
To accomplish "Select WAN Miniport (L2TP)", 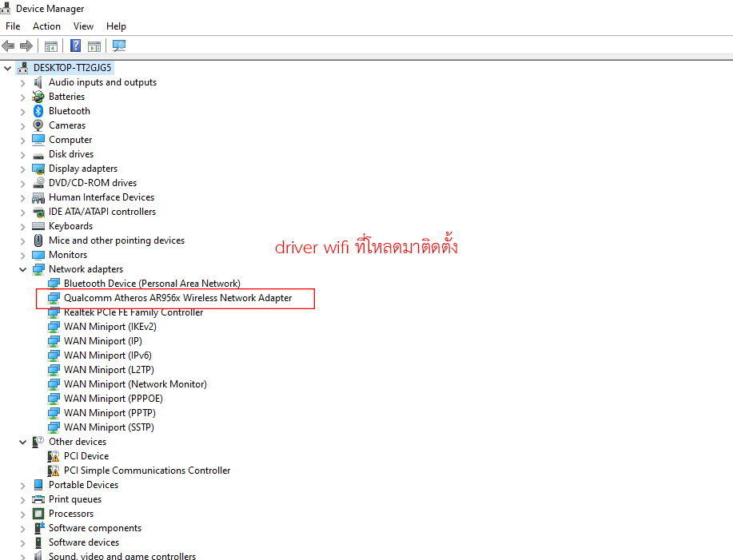I will click(109, 370).
